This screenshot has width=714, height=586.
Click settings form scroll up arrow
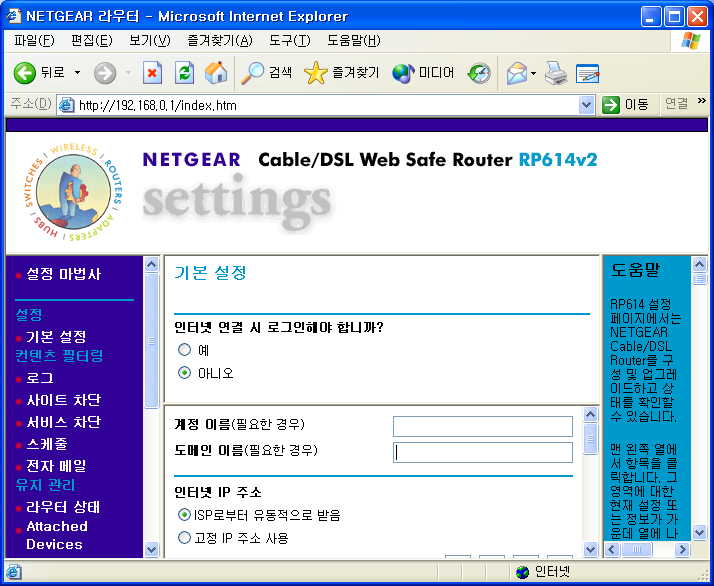(x=590, y=414)
